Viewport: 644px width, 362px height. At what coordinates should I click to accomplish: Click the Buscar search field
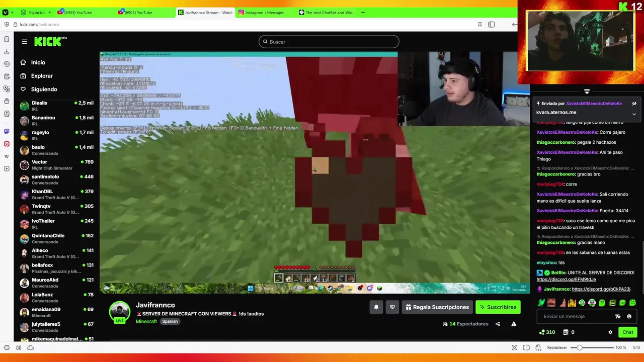[x=329, y=42]
